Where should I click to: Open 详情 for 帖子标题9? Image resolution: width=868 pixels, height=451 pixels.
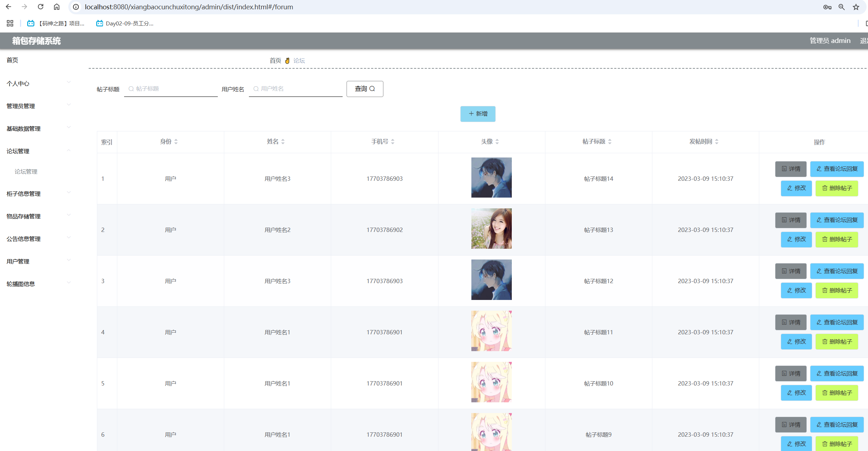click(x=791, y=425)
